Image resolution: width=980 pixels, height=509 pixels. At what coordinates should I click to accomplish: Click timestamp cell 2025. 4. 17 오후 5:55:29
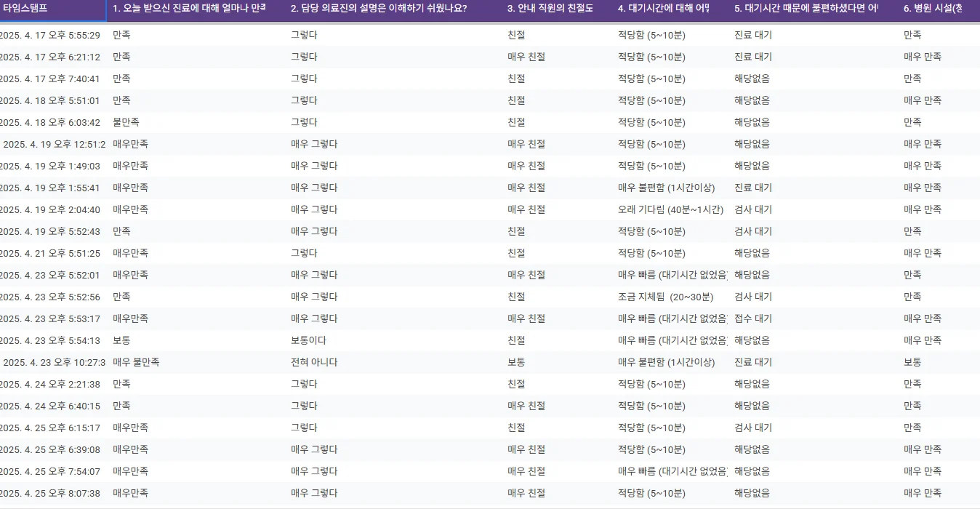(49, 35)
